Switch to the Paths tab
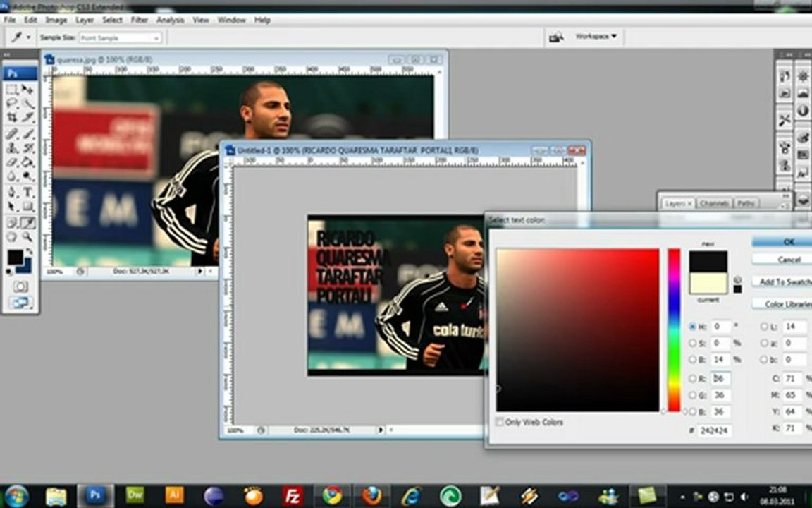This screenshot has height=508, width=812. 746,204
